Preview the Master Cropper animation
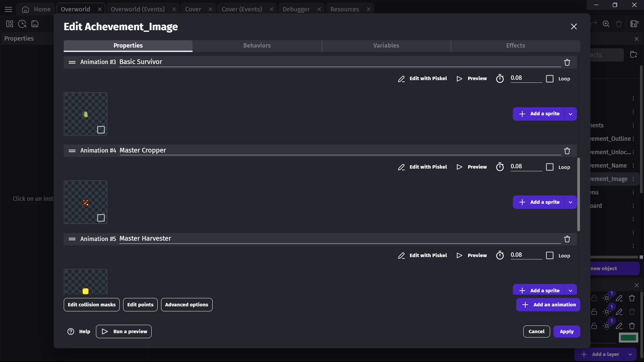Image resolution: width=644 pixels, height=362 pixels. click(x=472, y=167)
